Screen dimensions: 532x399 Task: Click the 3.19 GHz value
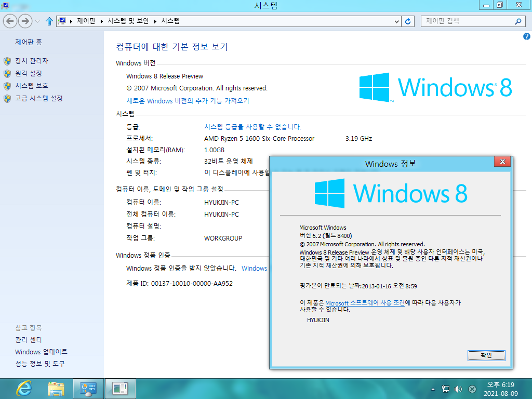click(358, 138)
